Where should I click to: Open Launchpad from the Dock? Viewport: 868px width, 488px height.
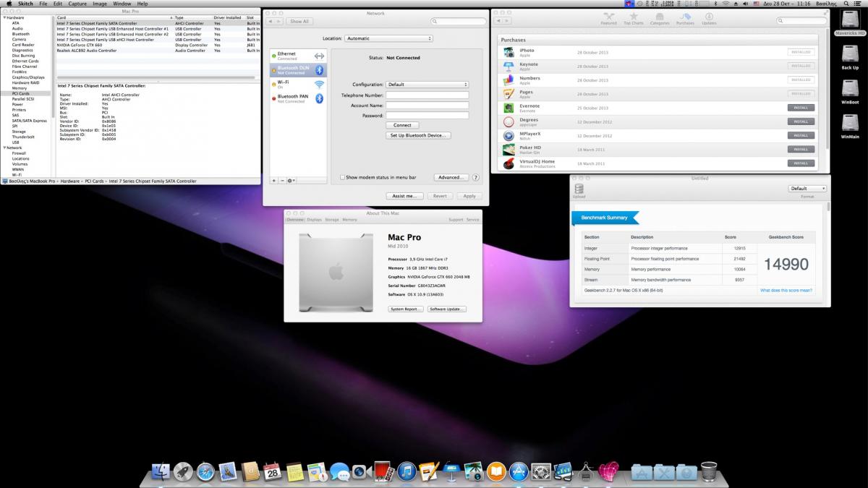tap(183, 472)
